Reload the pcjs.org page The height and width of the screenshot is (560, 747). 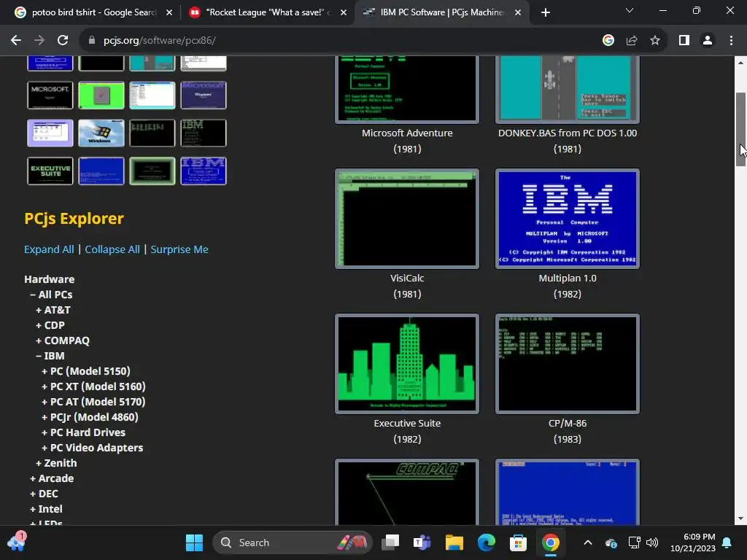point(63,41)
